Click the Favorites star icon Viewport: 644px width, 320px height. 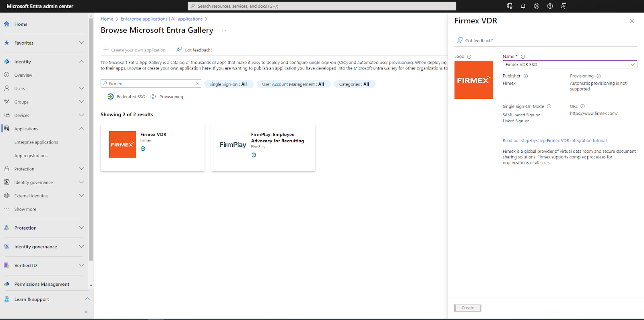[7, 43]
